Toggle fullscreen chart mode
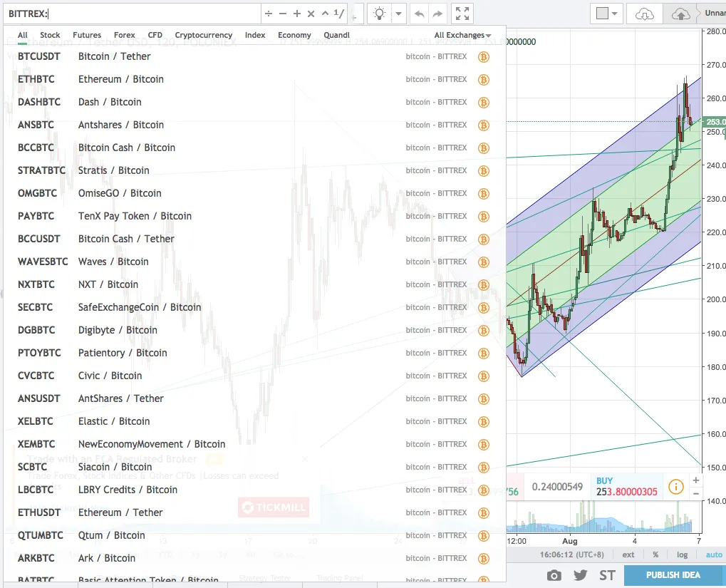Screen dimensions: 726x588 pos(462,14)
